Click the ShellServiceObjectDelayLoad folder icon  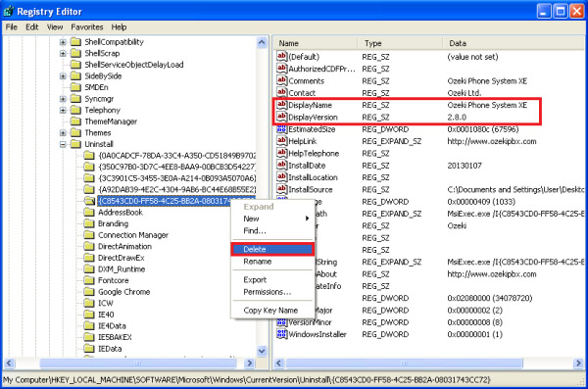tap(76, 65)
